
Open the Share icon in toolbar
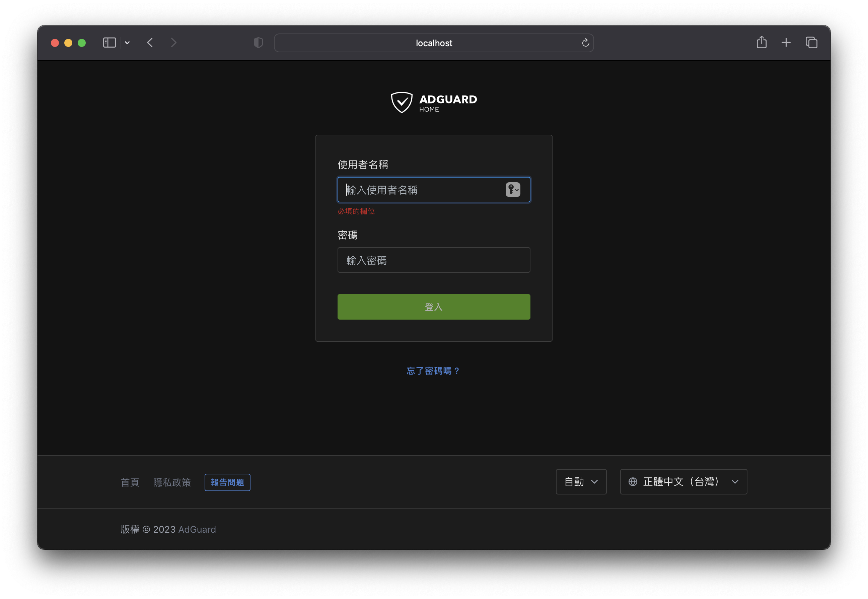(x=762, y=42)
